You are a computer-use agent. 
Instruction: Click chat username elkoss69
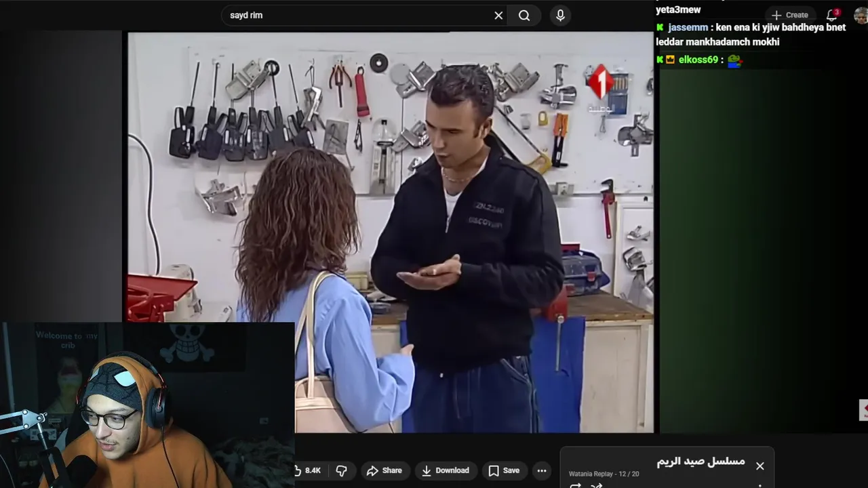[698, 60]
